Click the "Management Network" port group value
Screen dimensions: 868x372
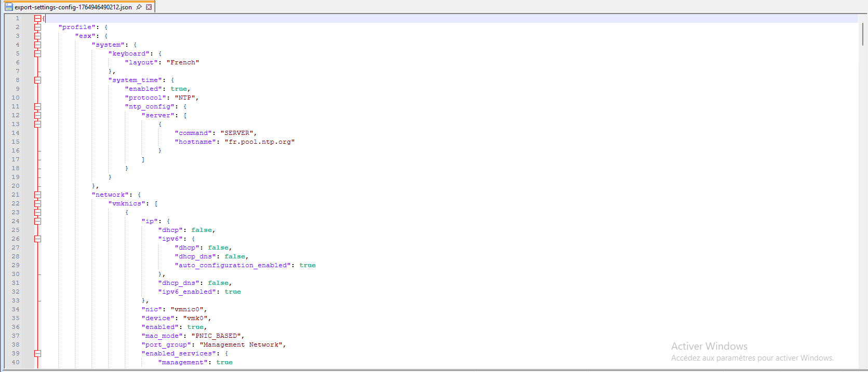(x=241, y=345)
